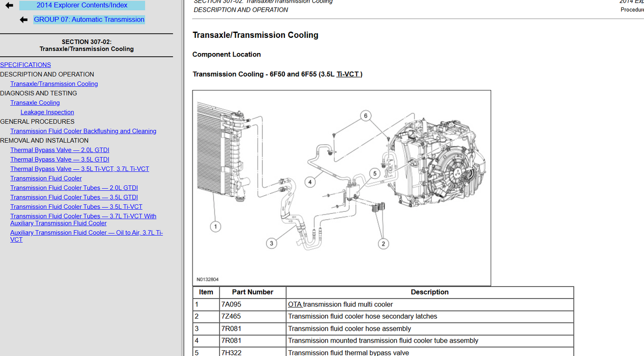Click callout 6 in the cooling diagram
The height and width of the screenshot is (356, 644).
click(x=365, y=116)
